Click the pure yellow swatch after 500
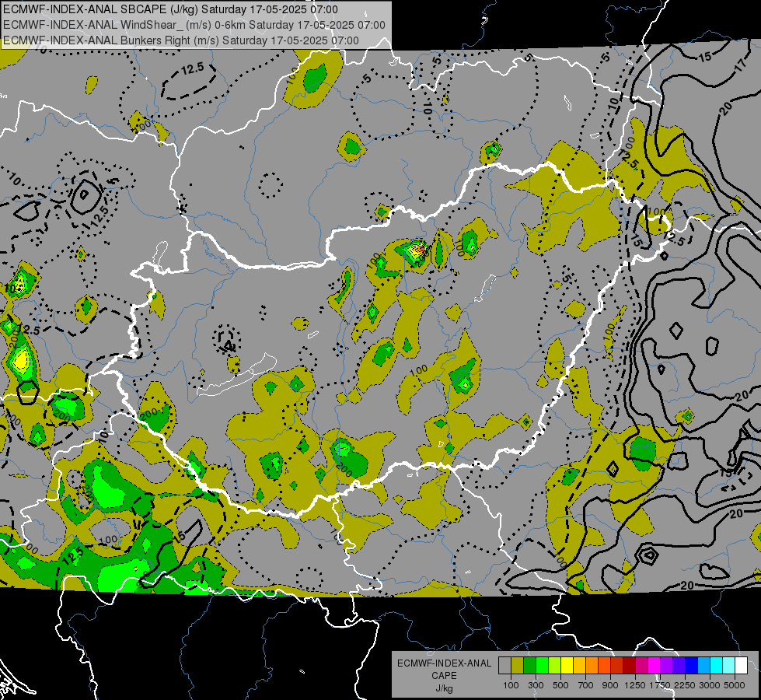 567,666
